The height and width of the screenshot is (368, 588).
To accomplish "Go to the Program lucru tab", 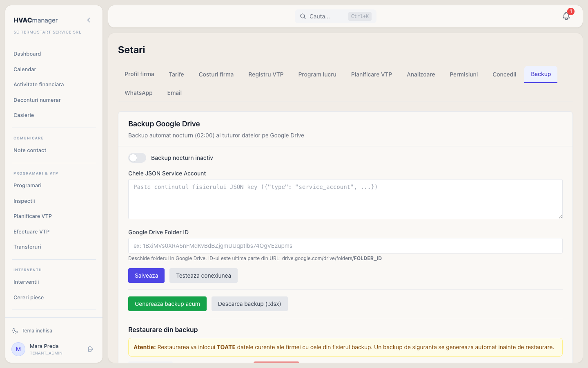I will pyautogui.click(x=317, y=74).
